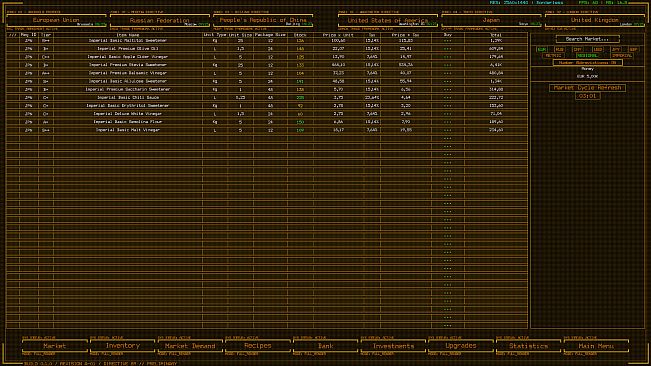Switch units to REGIONAL

tap(587, 56)
